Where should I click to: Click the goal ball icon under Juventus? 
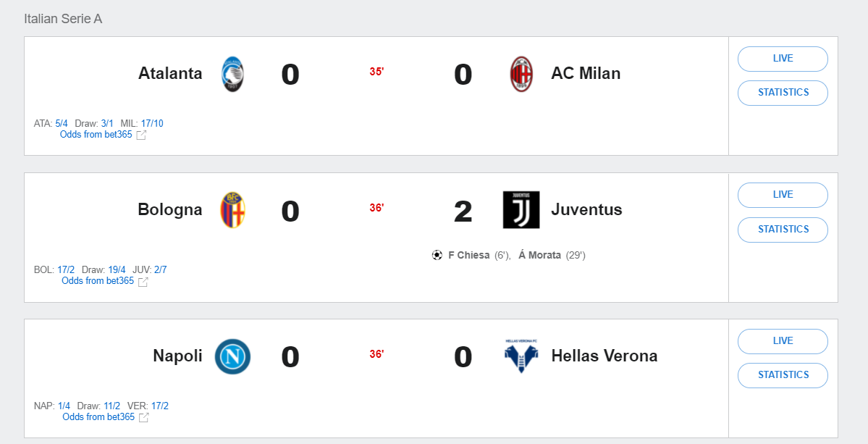(437, 255)
